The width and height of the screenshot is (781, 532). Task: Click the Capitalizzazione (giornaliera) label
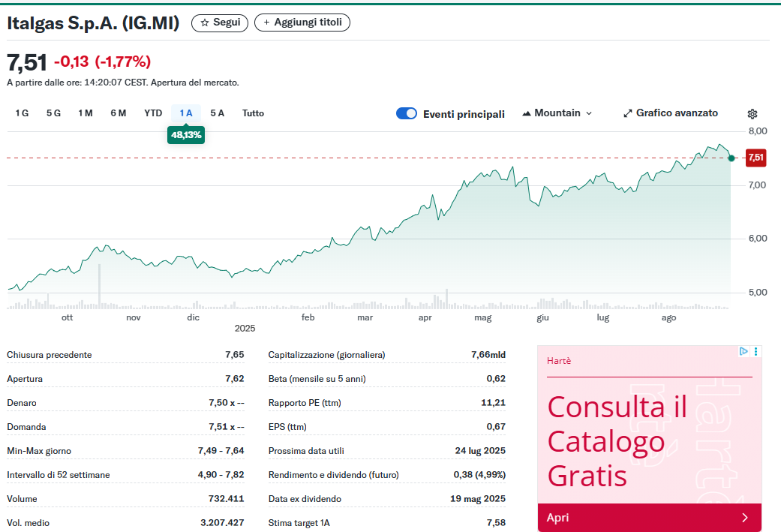(x=327, y=355)
